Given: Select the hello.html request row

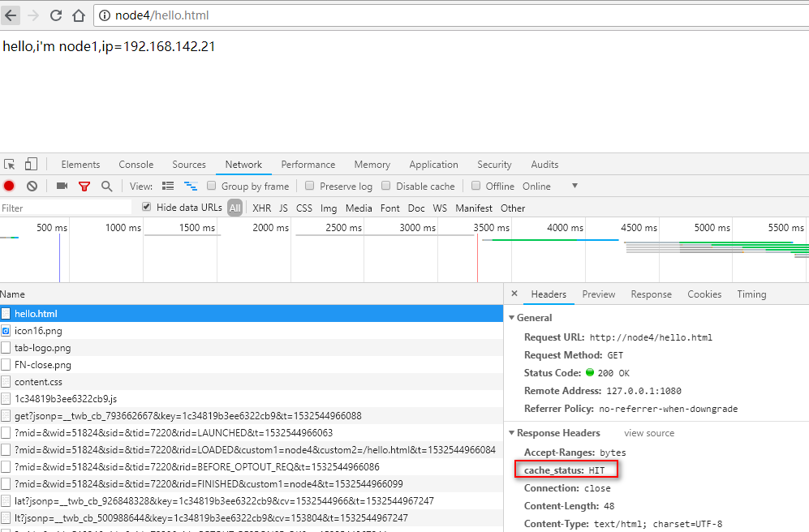Looking at the screenshot, I should point(252,313).
